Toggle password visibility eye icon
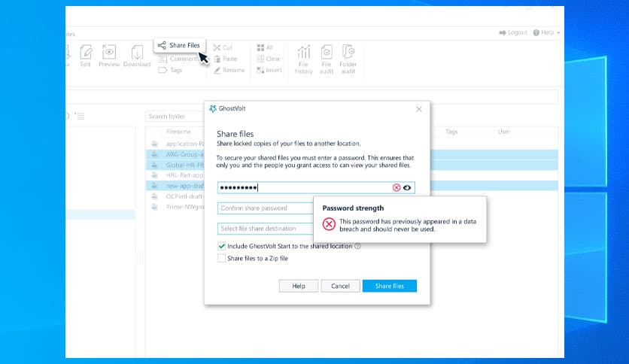Image resolution: width=629 pixels, height=364 pixels. click(407, 187)
